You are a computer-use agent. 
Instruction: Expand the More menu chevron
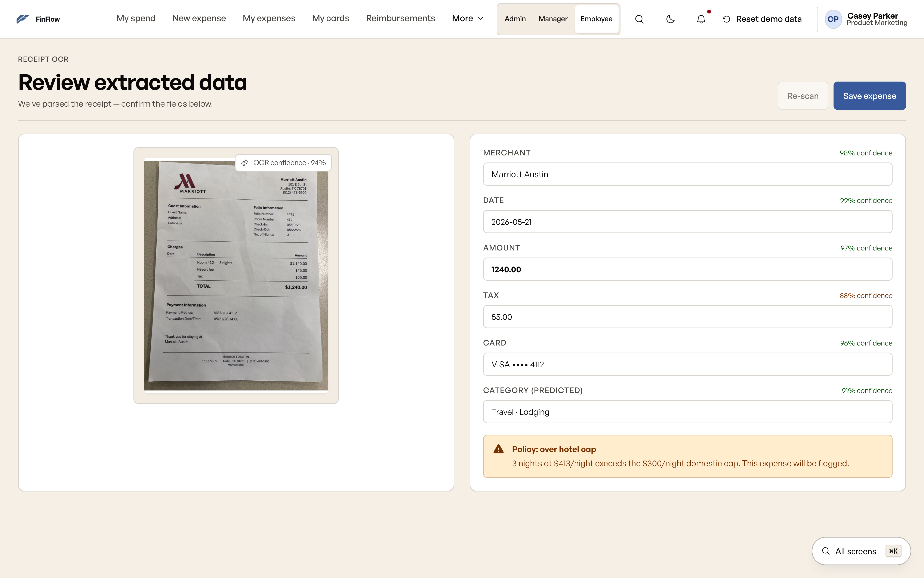tap(481, 18)
